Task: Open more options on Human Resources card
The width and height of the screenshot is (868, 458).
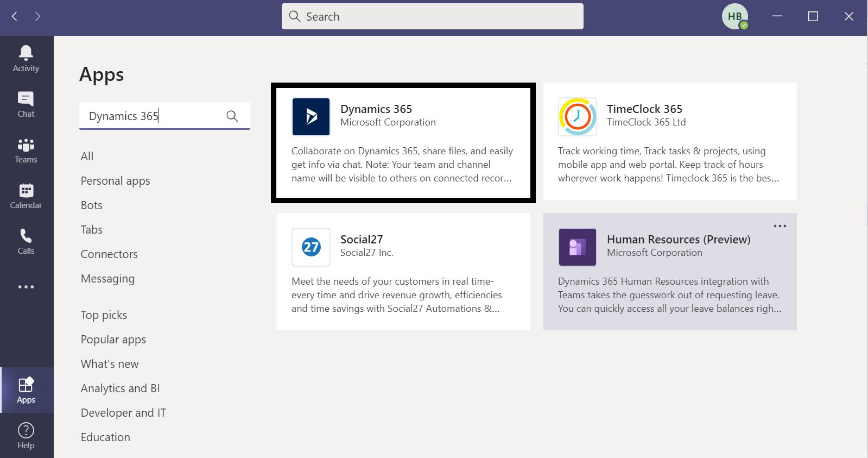Action: (x=780, y=226)
